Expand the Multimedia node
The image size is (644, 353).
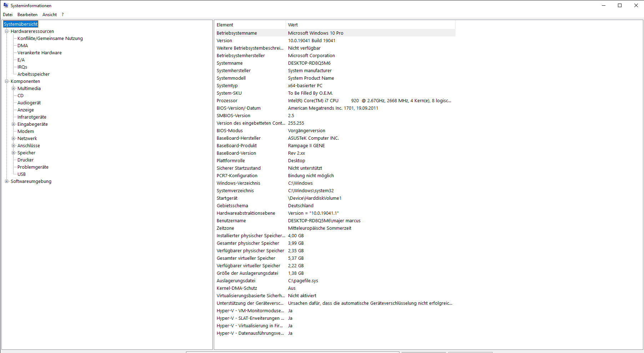[13, 88]
